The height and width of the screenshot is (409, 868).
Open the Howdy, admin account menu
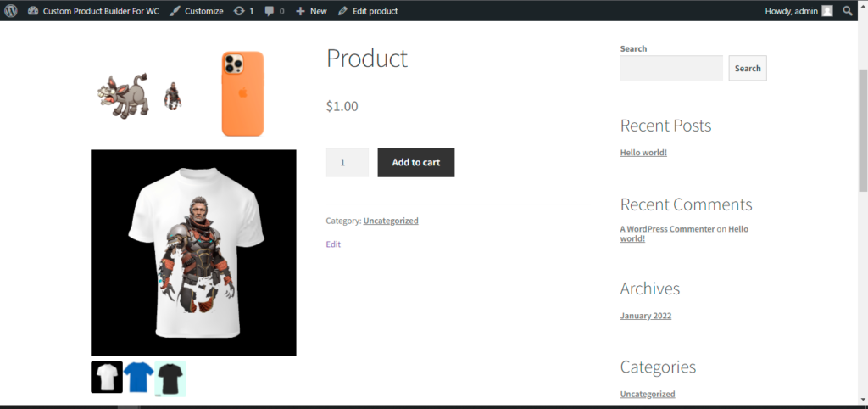798,11
